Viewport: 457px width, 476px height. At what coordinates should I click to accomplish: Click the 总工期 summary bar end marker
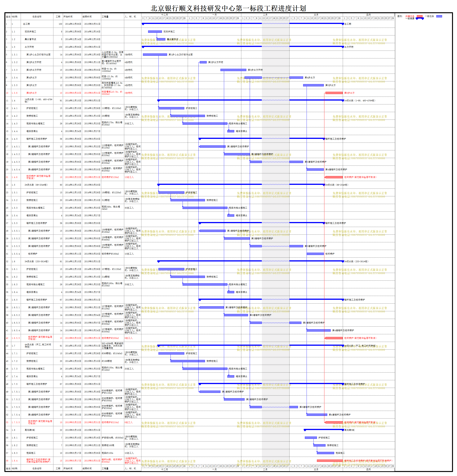(x=343, y=24)
